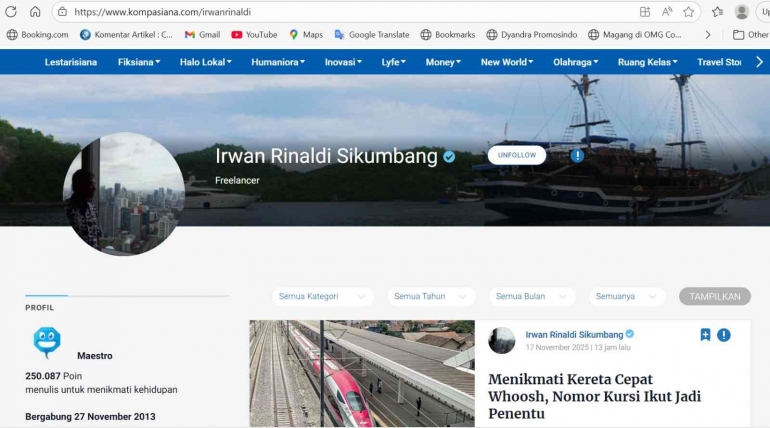Open the large profile photo
Screen dimensions: 770x428
pyautogui.click(x=124, y=193)
